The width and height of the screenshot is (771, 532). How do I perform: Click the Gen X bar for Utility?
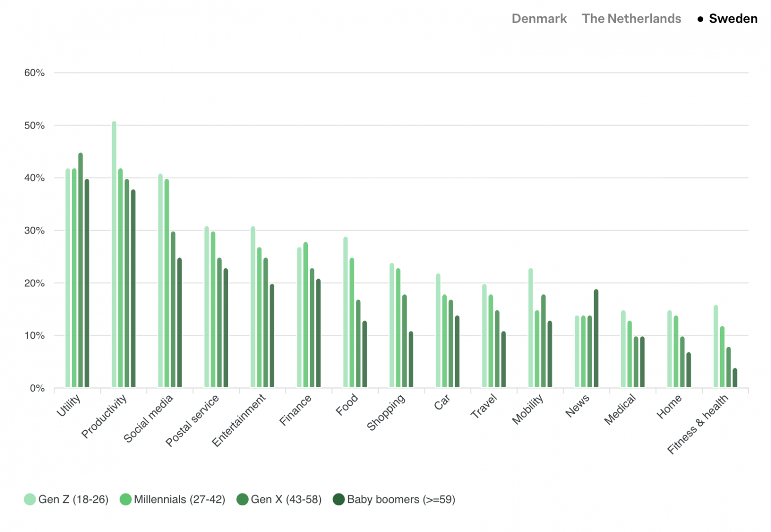coord(81,270)
